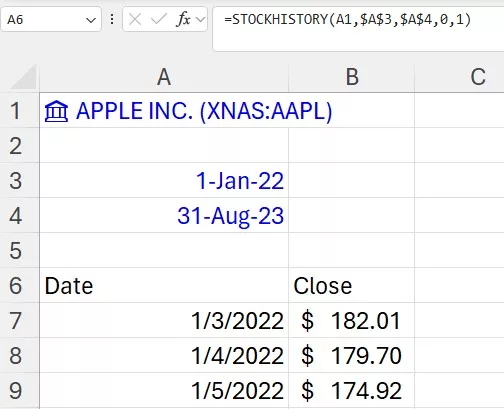
Task: Select empty cell A2
Action: (164, 145)
